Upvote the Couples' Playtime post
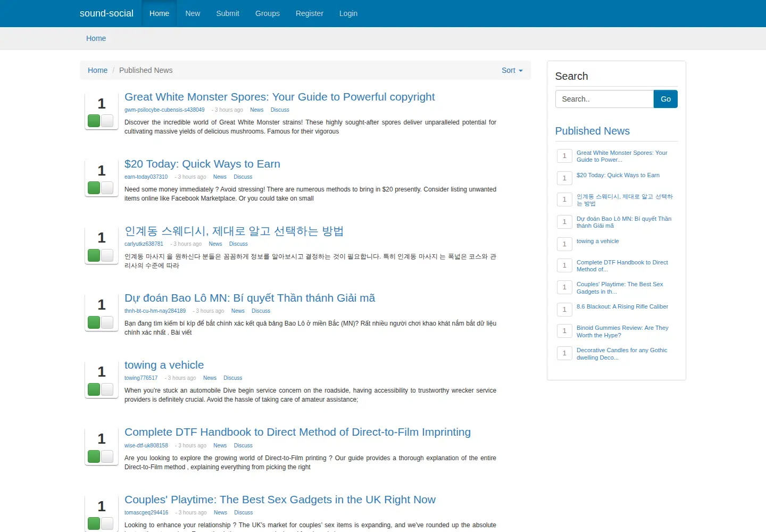Screen dimensions: 766x532 coord(94,523)
